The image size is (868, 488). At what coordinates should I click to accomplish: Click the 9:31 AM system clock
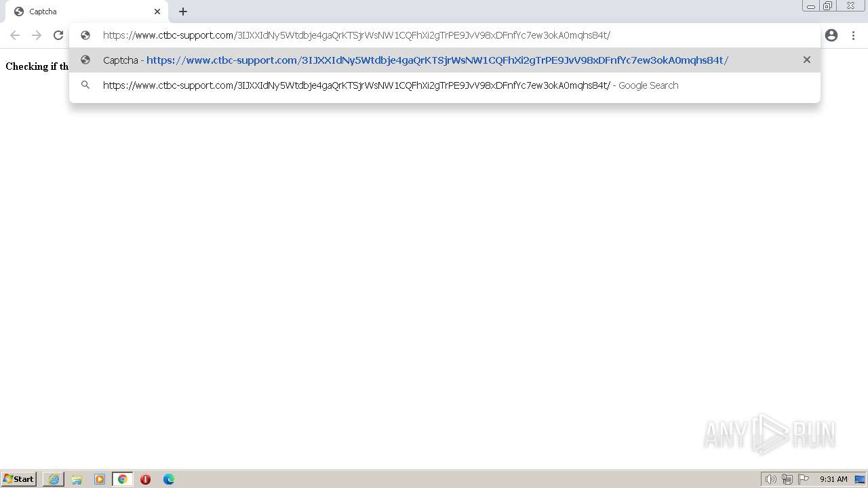click(x=833, y=479)
